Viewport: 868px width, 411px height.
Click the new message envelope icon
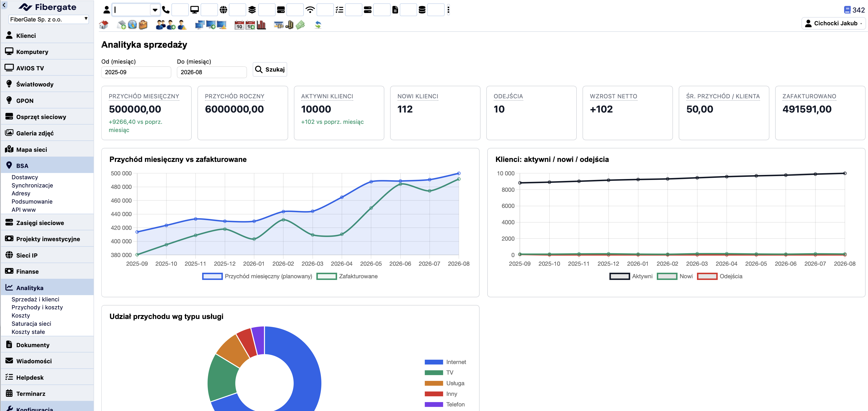[121, 25]
